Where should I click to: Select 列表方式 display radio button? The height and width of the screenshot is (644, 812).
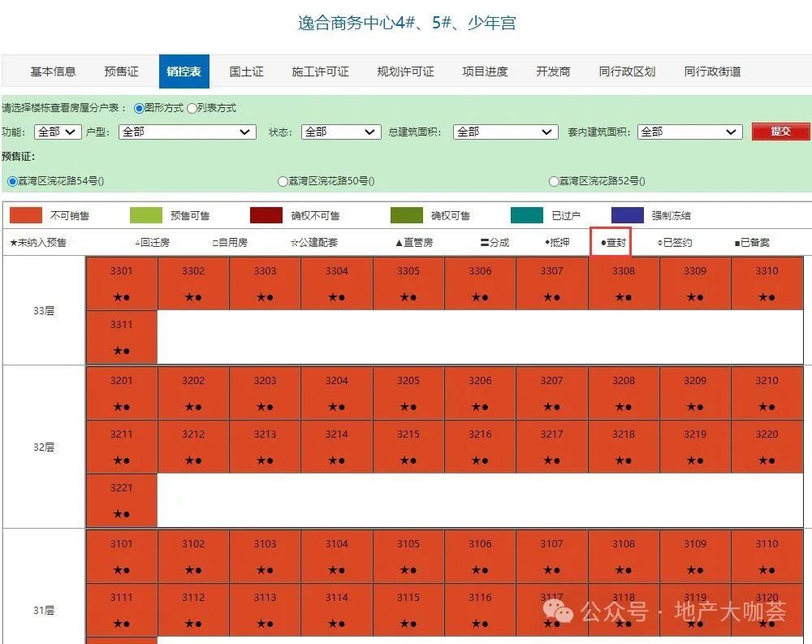tap(192, 108)
